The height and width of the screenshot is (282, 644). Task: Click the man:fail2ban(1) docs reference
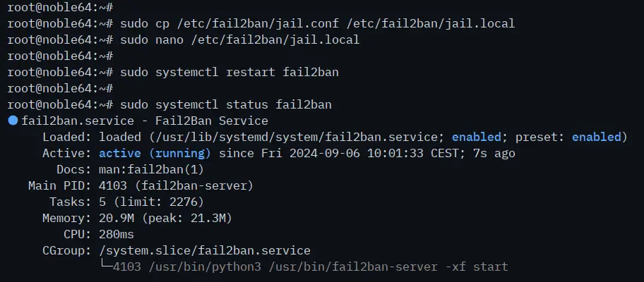click(x=151, y=169)
